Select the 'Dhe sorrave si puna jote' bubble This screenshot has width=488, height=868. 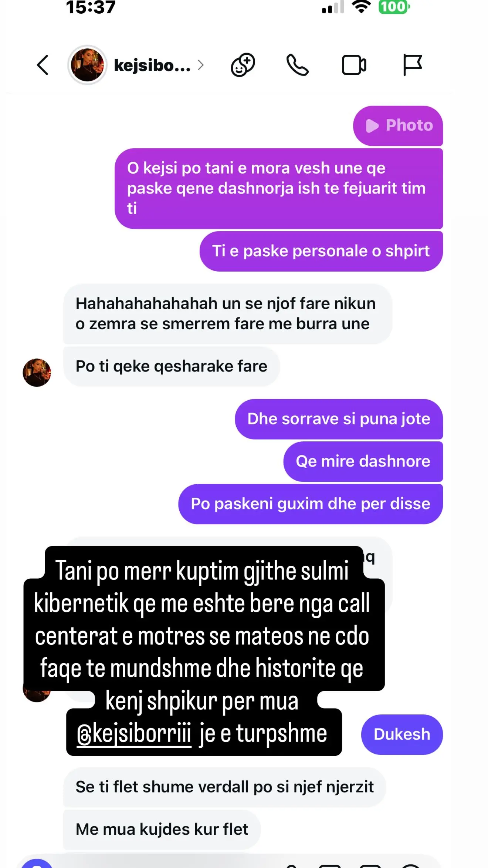coord(339,419)
